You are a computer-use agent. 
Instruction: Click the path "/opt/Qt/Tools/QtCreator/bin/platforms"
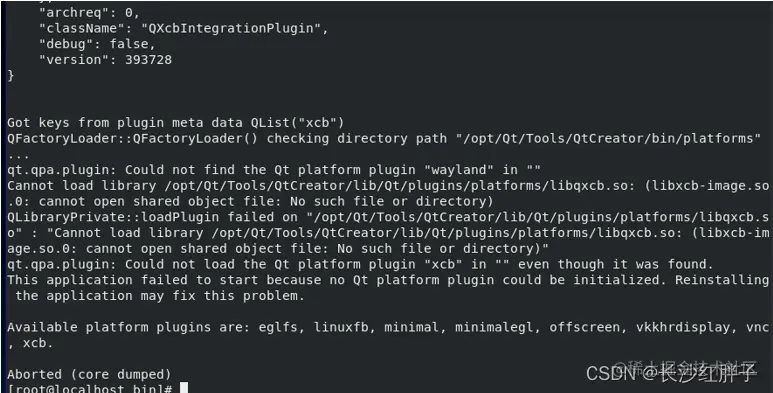click(609, 138)
